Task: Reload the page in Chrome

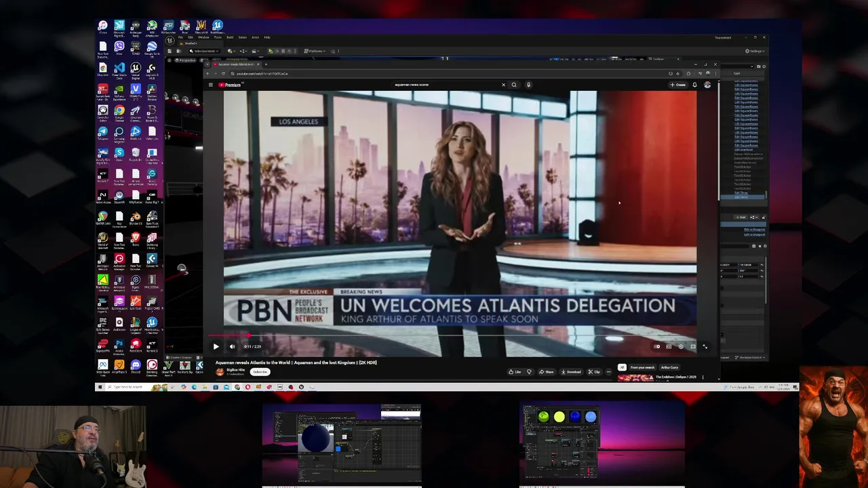Action: pyautogui.click(x=223, y=73)
